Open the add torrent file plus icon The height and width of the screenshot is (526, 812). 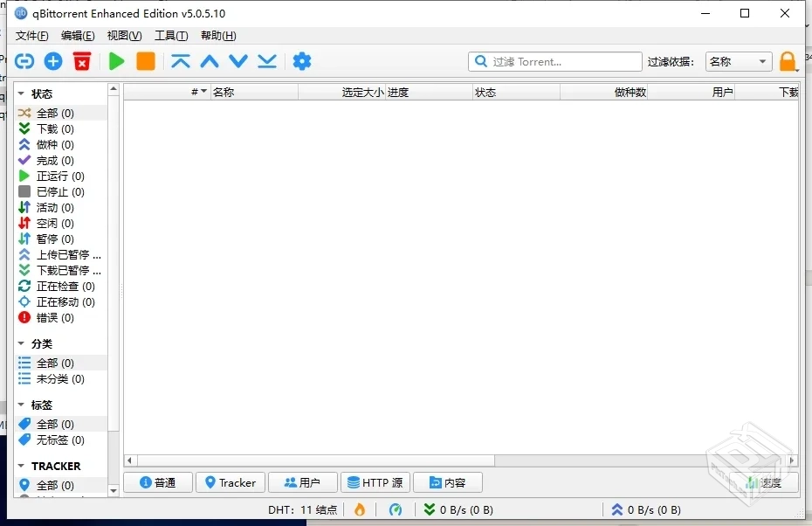pos(52,61)
